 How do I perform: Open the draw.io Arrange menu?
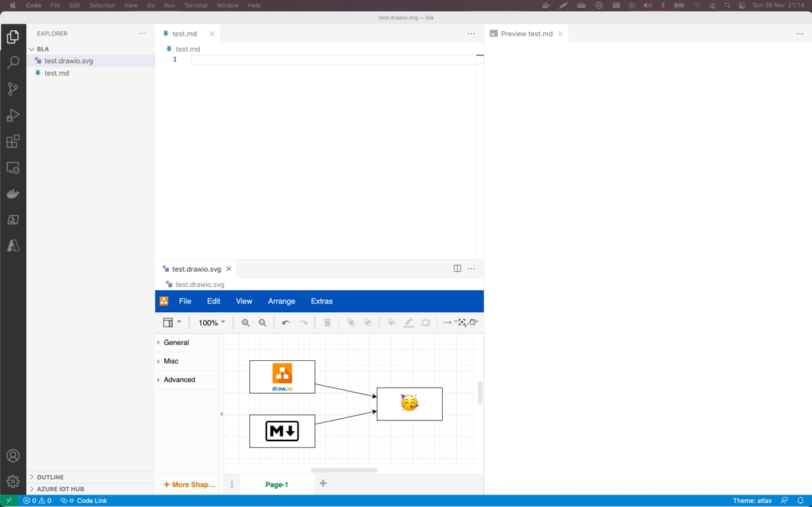(x=281, y=301)
